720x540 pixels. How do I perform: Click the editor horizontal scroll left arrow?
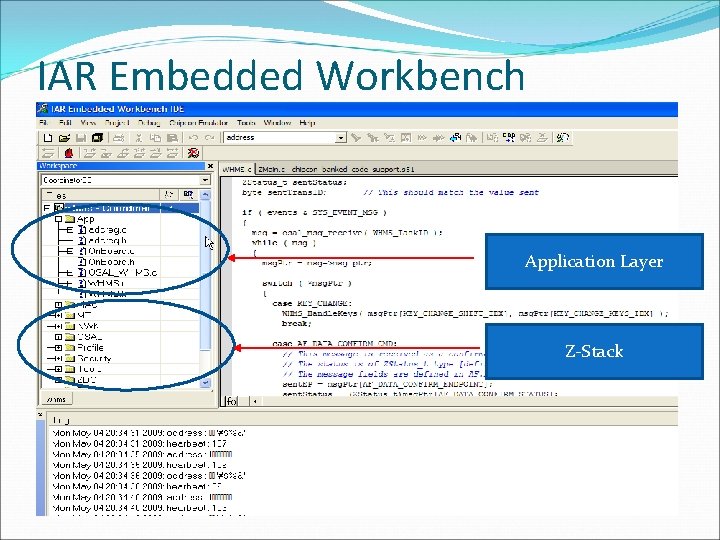[255, 401]
